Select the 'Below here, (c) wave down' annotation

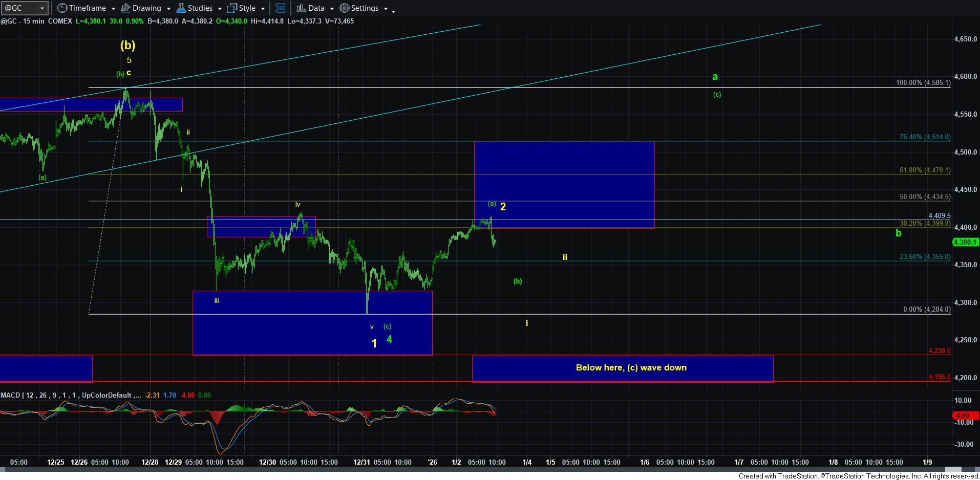pos(631,367)
